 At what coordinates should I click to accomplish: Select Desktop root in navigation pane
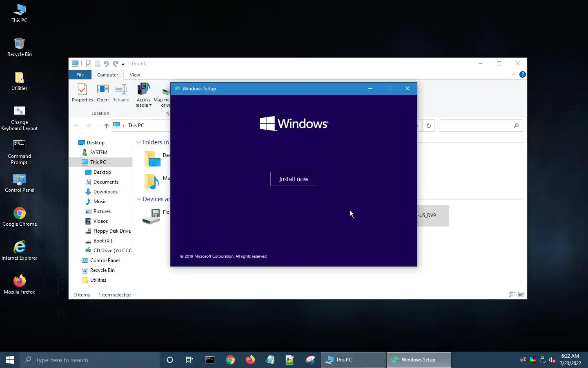pyautogui.click(x=96, y=143)
